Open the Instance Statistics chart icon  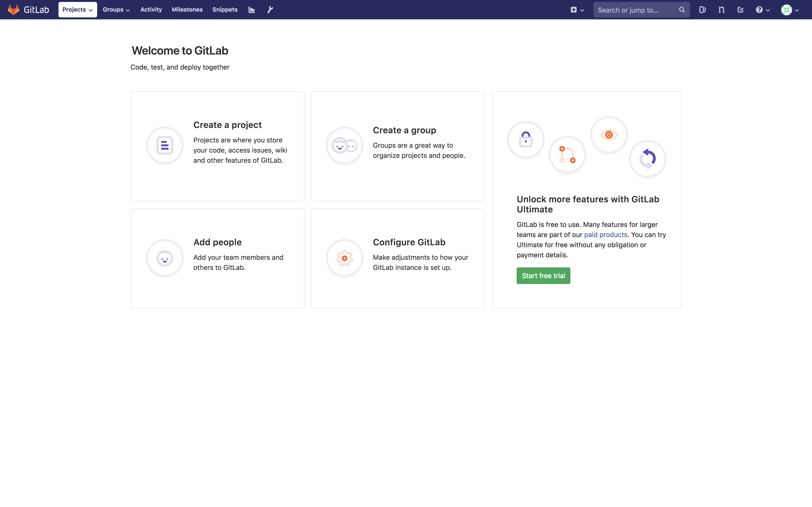coord(251,10)
